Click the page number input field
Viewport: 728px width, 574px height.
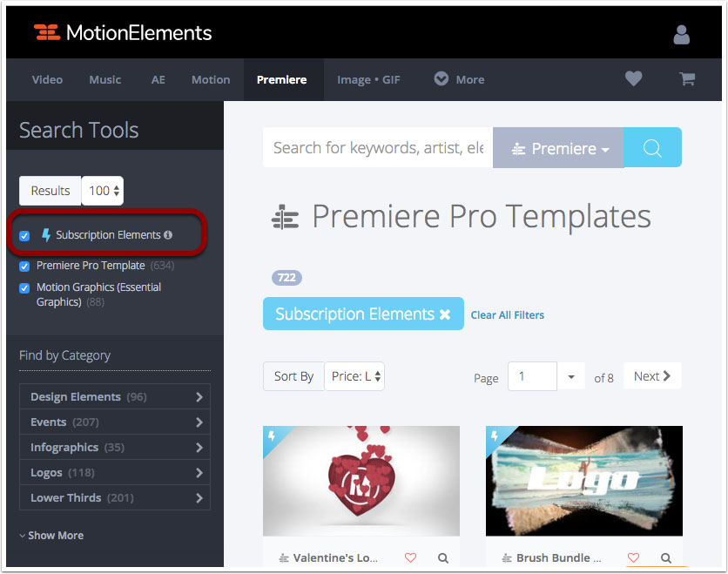[533, 376]
